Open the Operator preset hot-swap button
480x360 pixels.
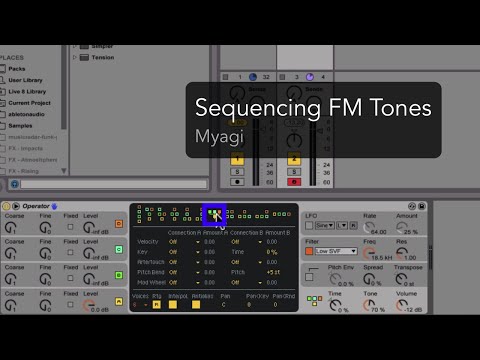[412, 206]
